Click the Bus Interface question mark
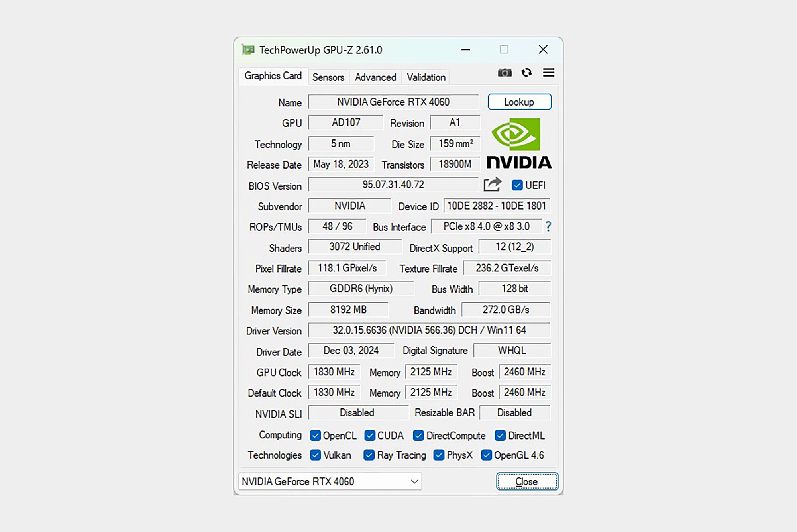 point(548,226)
